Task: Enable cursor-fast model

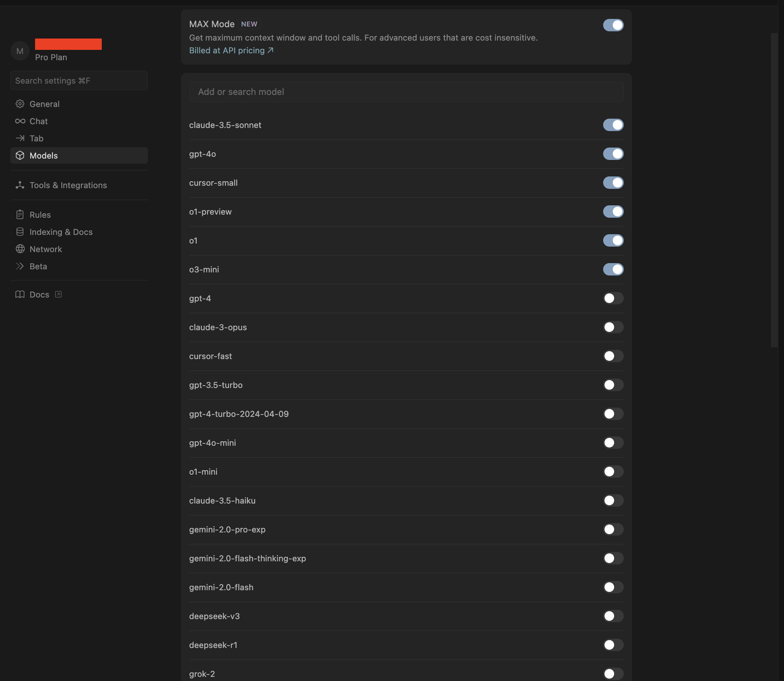Action: 613,356
